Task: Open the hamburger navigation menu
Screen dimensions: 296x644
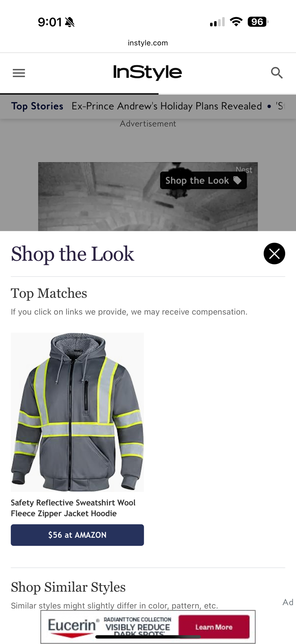Action: (19, 73)
